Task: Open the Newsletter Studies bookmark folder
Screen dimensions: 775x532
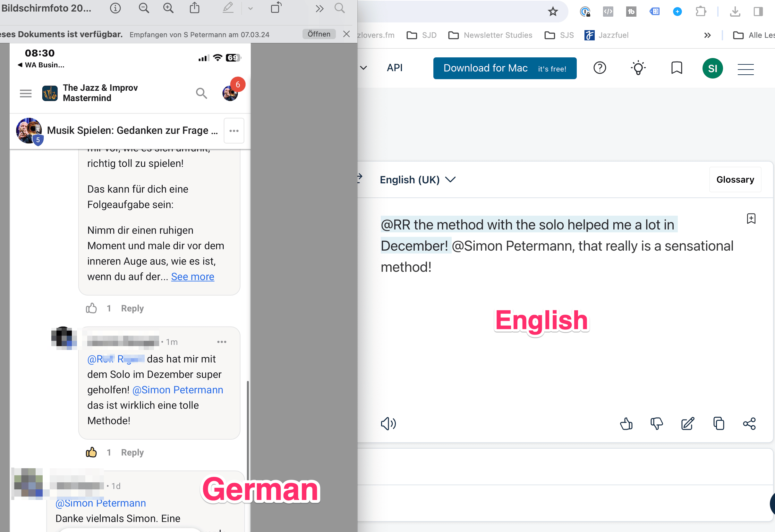Action: 490,35
